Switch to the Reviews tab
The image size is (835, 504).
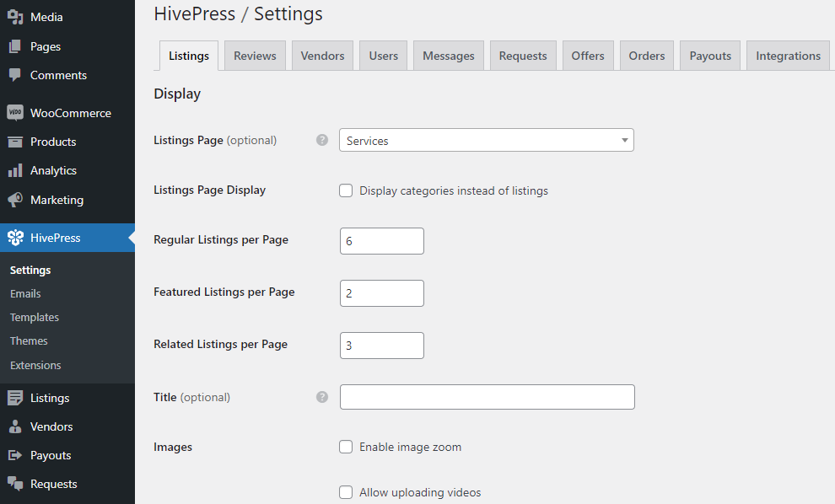coord(255,55)
